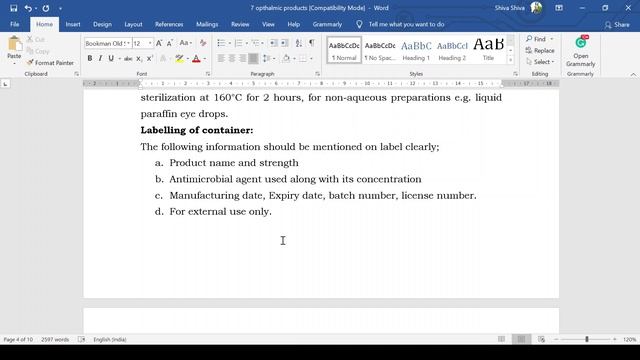Collapse the ribbon

click(633, 74)
